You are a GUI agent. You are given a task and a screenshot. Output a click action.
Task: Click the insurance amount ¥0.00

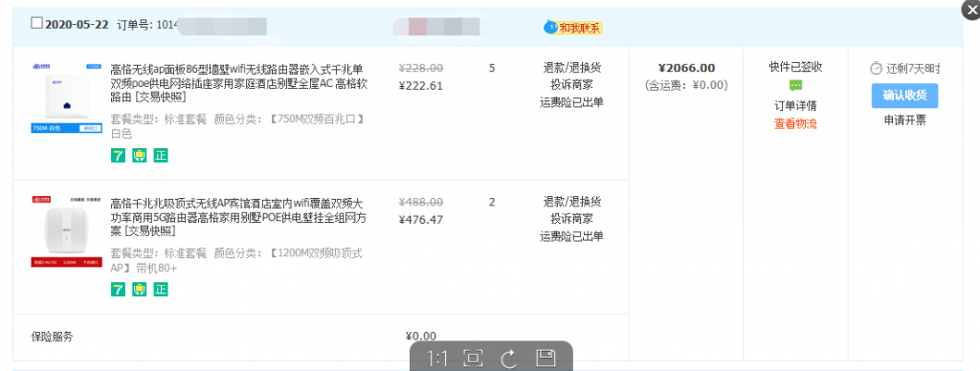421,336
